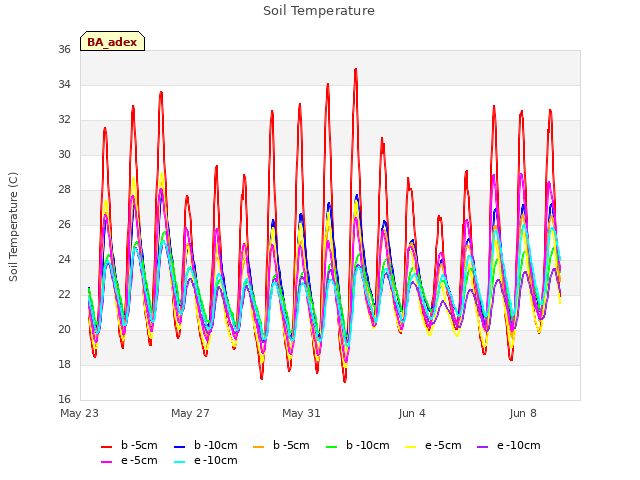Toggle the yellow e -5cm legend entry
640x480 pixels.
[x=433, y=445]
